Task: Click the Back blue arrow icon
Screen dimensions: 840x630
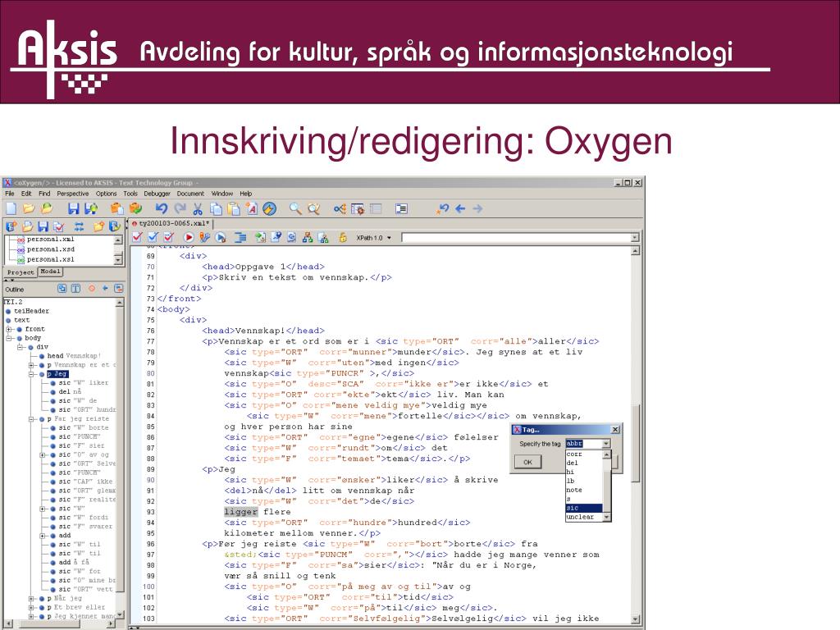Action: (x=460, y=208)
